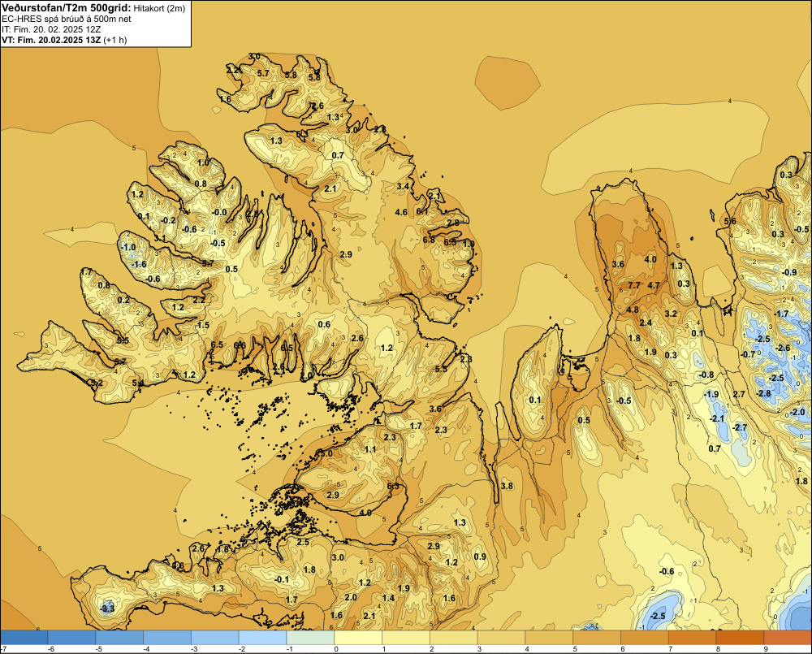Screen dimensions: 812x654
Task: Click the 'Hitakort (2m)' label
Action: 159,8
